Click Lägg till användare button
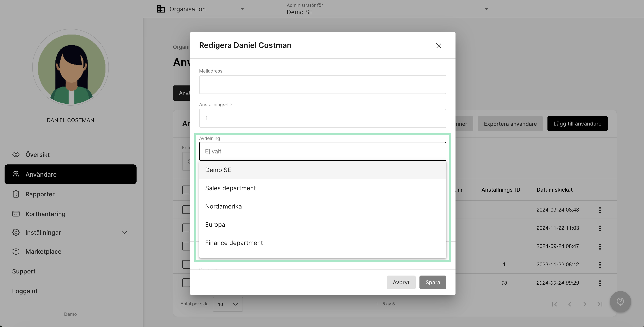Screen dimensions: 644x327 click(577, 124)
